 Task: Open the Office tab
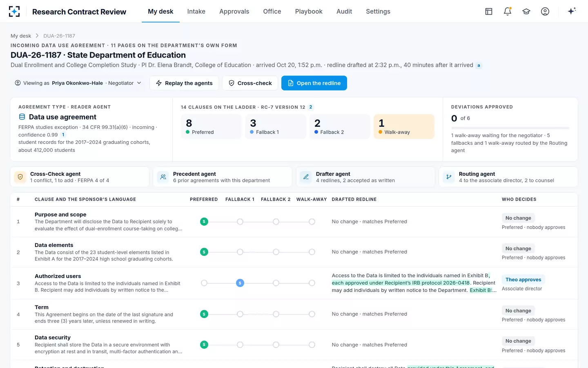tap(272, 11)
